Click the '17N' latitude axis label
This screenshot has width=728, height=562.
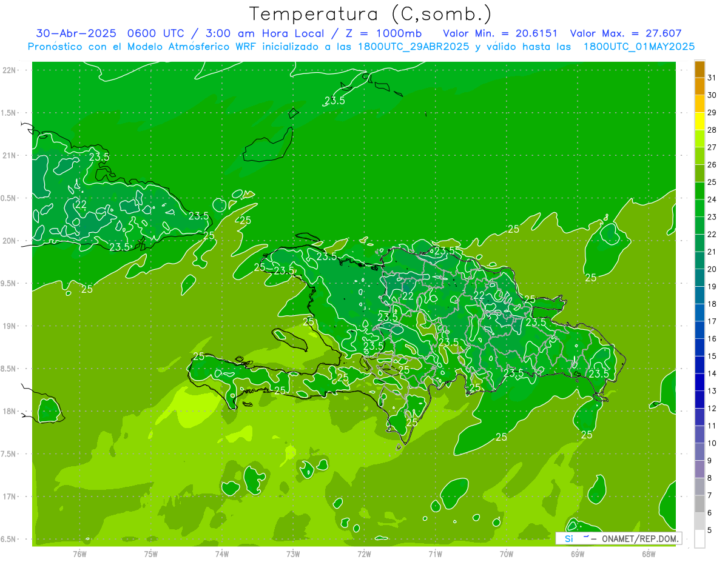pyautogui.click(x=10, y=497)
